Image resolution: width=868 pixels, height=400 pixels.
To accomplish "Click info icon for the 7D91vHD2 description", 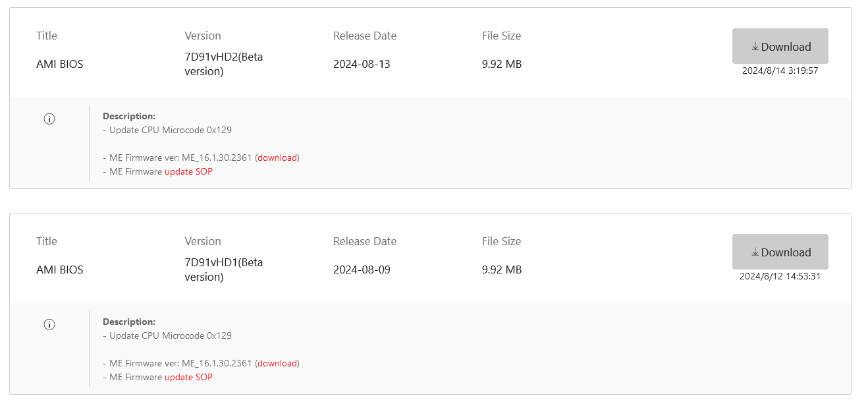I will pos(49,119).
